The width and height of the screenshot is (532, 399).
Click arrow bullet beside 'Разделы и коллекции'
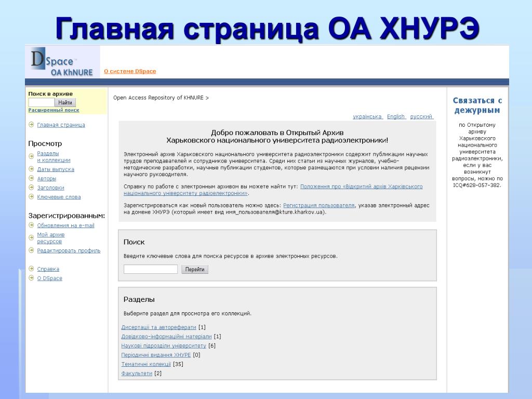pos(31,156)
